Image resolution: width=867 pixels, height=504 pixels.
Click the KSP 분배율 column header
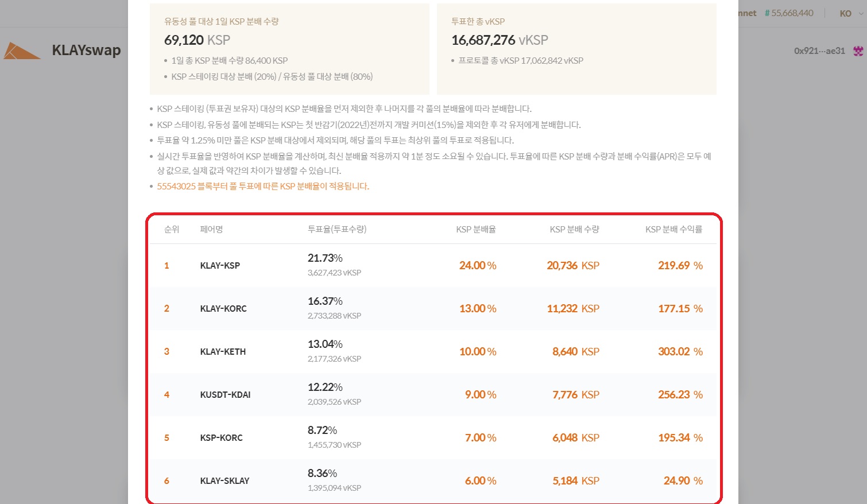[x=476, y=229]
